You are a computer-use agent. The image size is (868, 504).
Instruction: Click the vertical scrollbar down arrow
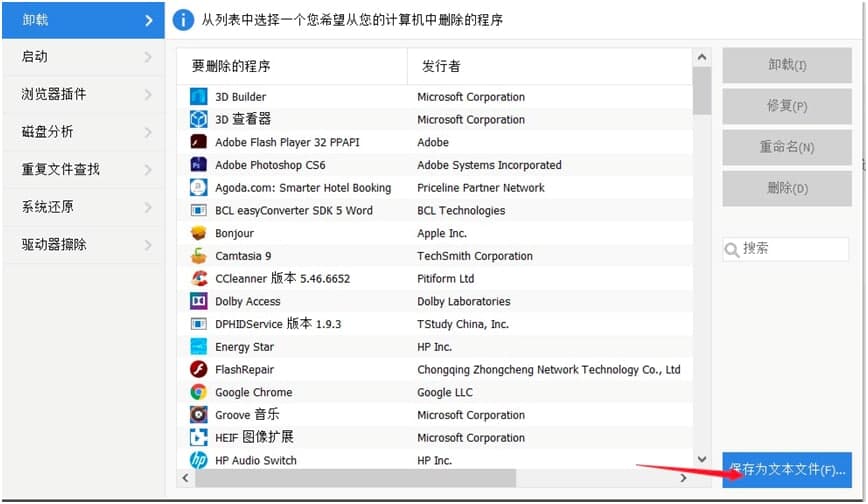(702, 459)
